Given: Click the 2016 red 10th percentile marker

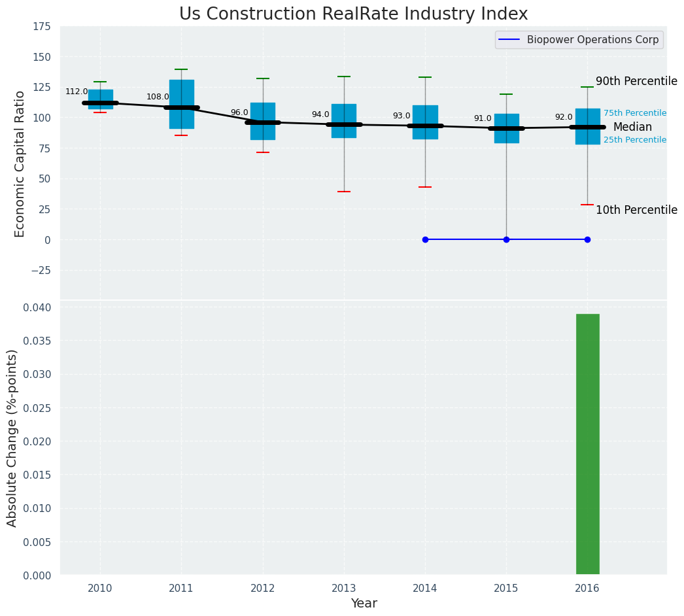Looking at the screenshot, I should pyautogui.click(x=588, y=205).
